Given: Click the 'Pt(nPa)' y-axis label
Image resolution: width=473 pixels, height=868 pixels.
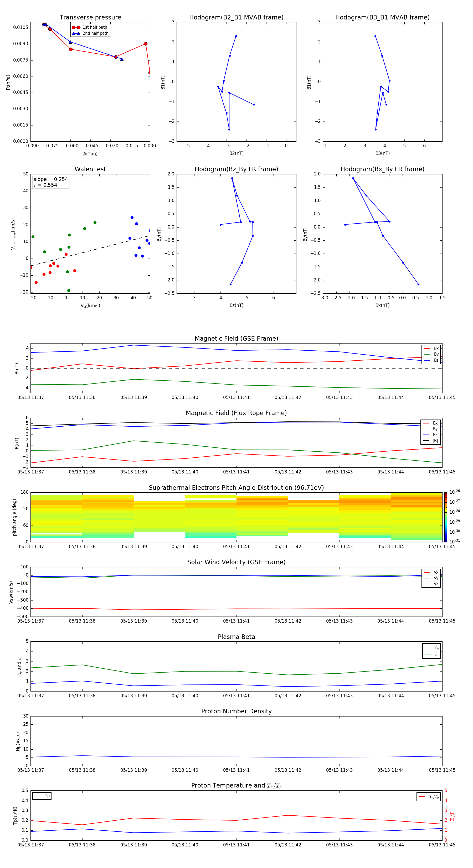Looking at the screenshot, I should tap(8, 82).
